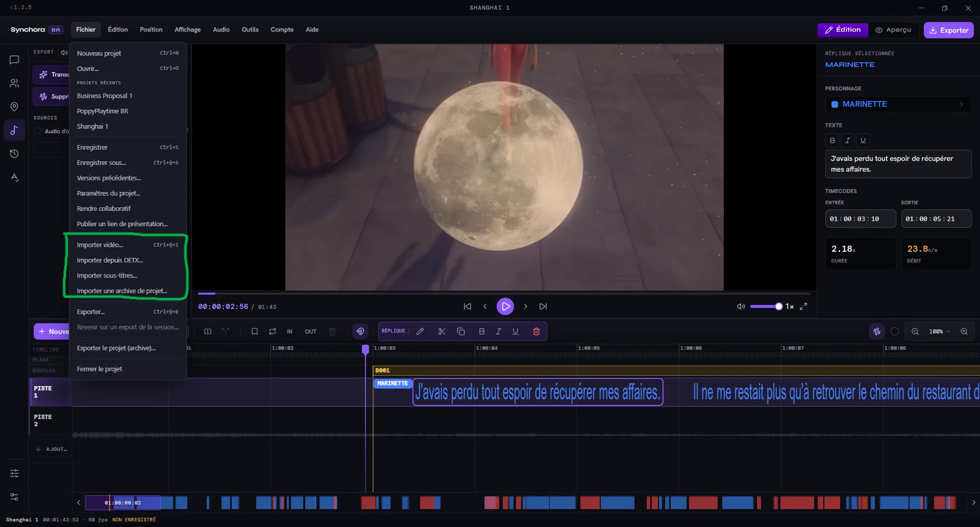This screenshot has height=527, width=980.
Task: Click the split clip icon in timeline toolbar
Action: click(x=208, y=331)
